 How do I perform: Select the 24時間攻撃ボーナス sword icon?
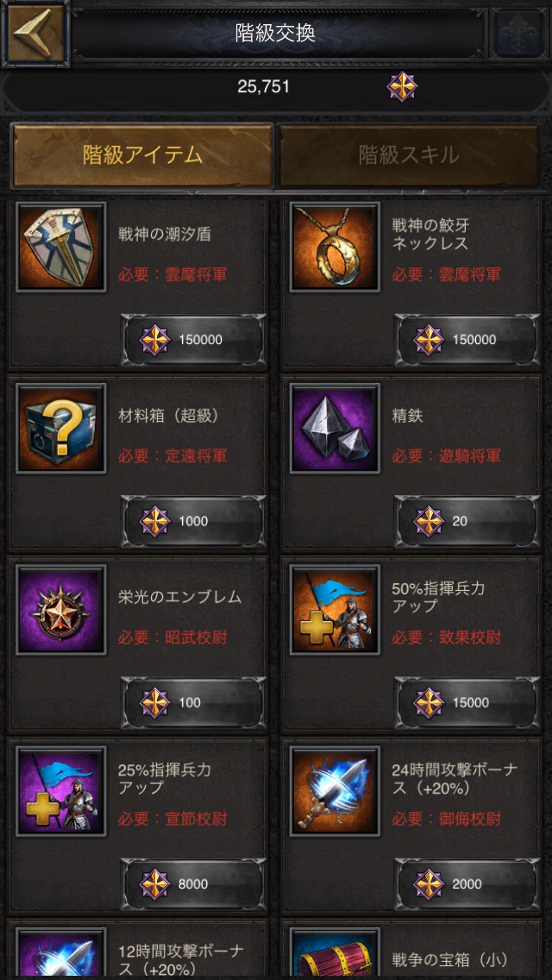coord(335,790)
